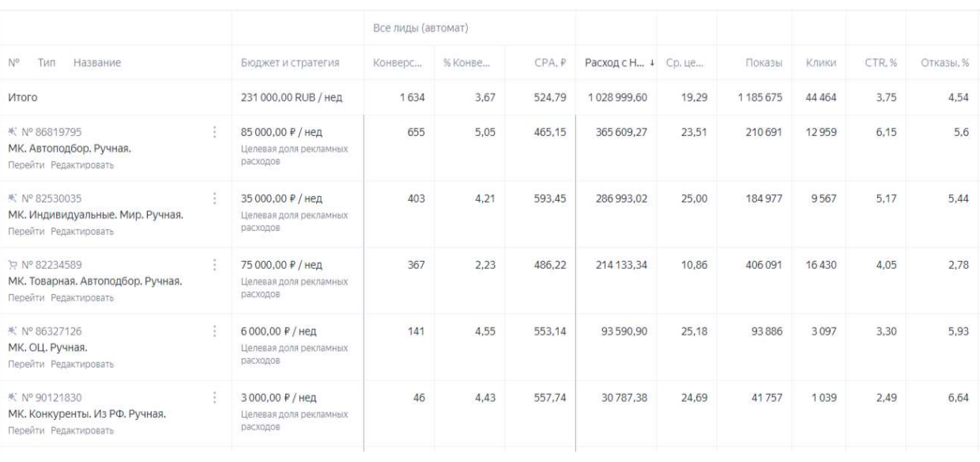Click the shopping cart icon for № 82234589
The image size is (980, 462).
tap(12, 265)
